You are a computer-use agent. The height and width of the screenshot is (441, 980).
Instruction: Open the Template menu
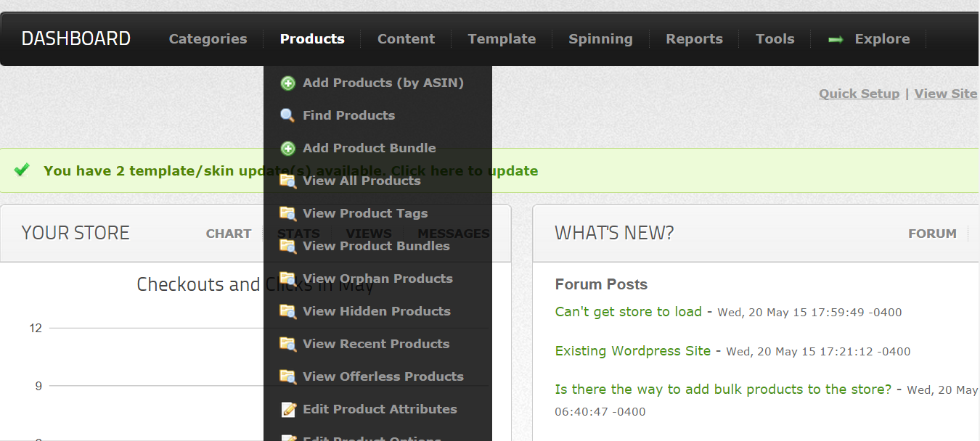[x=502, y=39]
